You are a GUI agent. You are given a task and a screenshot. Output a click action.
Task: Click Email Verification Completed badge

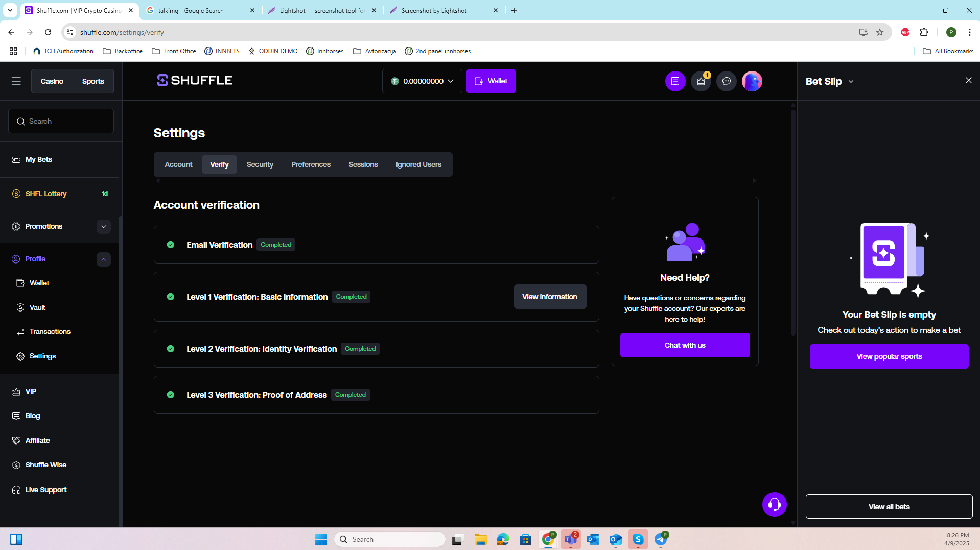point(276,245)
